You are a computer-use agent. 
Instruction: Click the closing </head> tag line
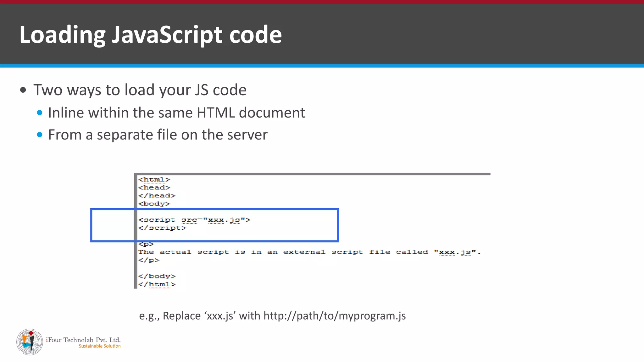click(157, 195)
